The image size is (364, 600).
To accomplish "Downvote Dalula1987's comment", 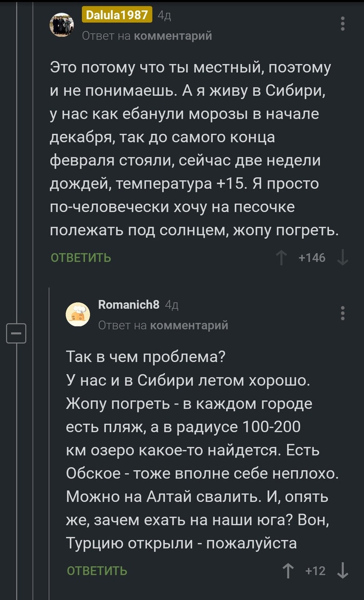I will point(343,257).
